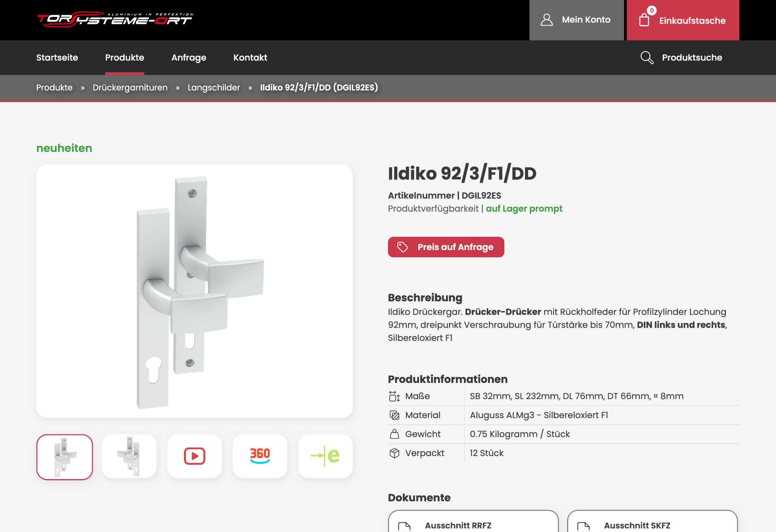
Task: Click the Preis auf Anfrage button
Action: click(446, 247)
